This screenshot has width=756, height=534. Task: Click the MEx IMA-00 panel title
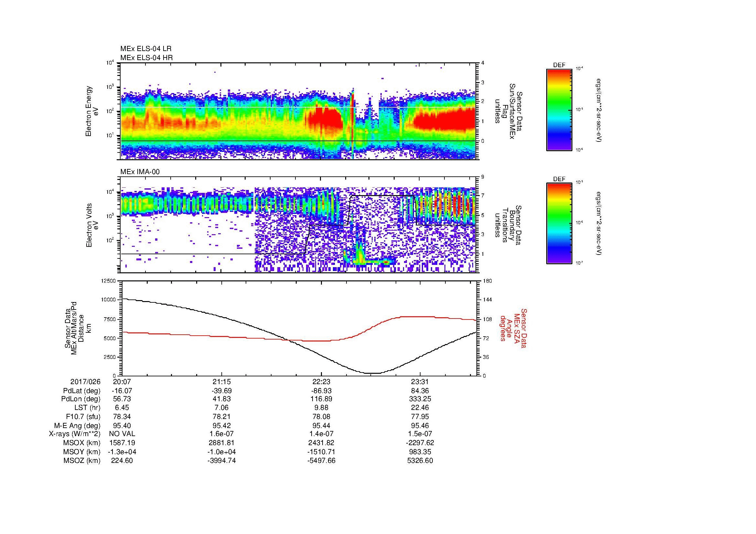140,172
